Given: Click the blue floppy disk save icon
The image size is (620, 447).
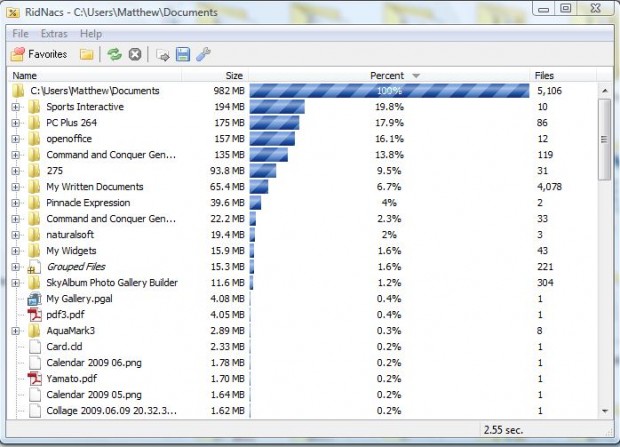Looking at the screenshot, I should (183, 54).
